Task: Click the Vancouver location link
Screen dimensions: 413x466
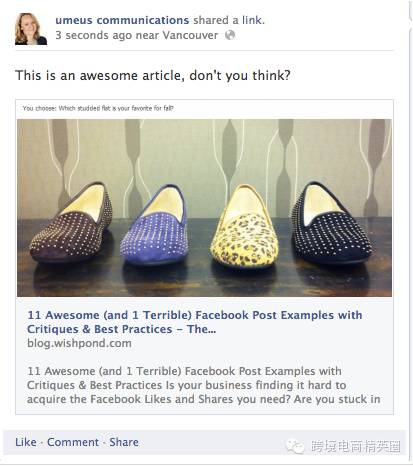Action: tap(190, 35)
